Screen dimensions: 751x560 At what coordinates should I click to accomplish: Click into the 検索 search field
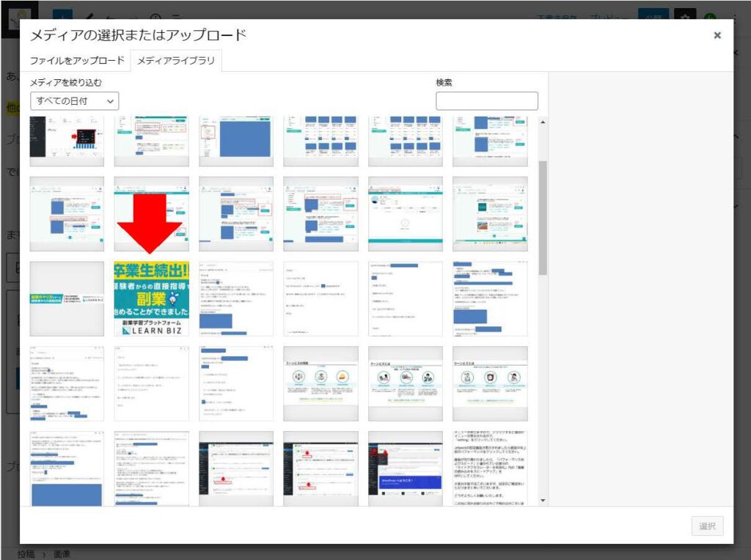487,101
